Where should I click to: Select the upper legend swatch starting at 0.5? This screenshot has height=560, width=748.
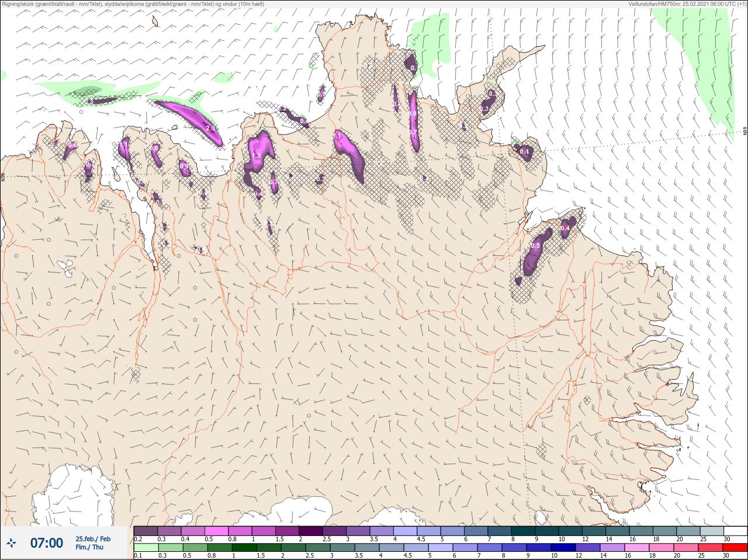point(216,531)
